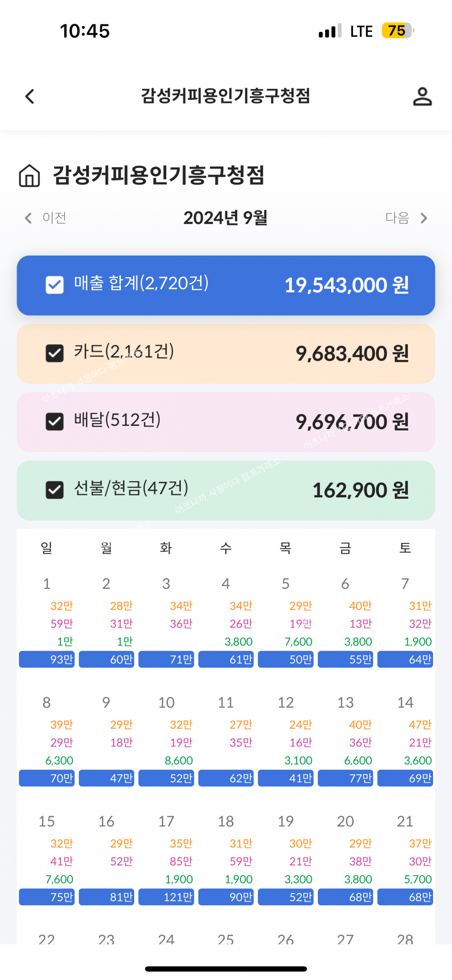This screenshot has width=452, height=980.
Task: Check the LTE battery indicator
Action: click(x=398, y=31)
